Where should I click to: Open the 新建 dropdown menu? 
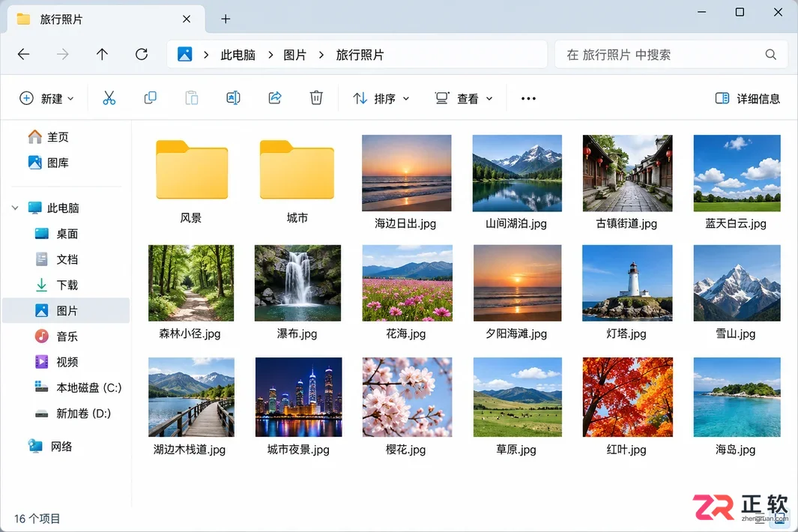tap(46, 98)
